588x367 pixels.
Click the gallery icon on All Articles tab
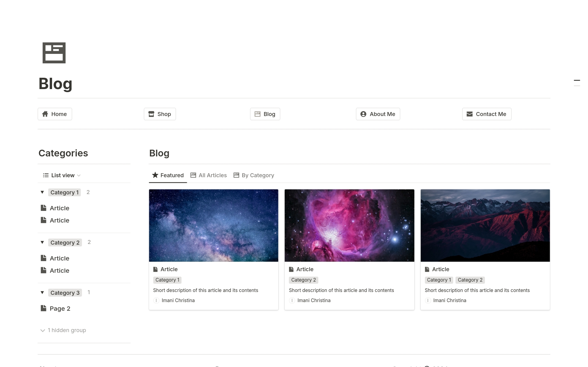click(x=193, y=175)
